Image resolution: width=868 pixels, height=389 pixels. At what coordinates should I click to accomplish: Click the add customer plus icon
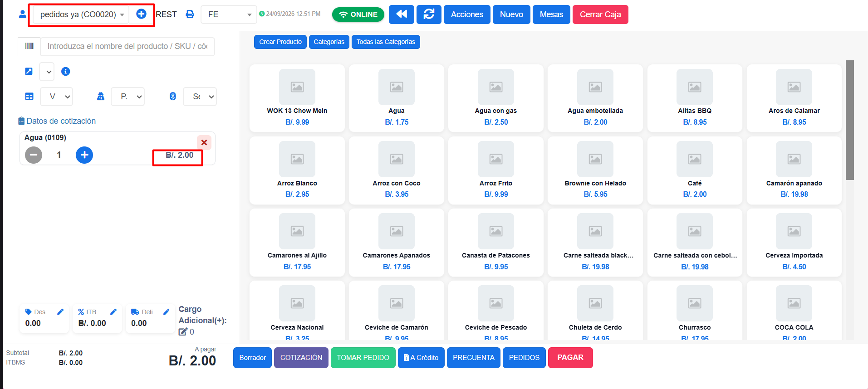point(141,14)
